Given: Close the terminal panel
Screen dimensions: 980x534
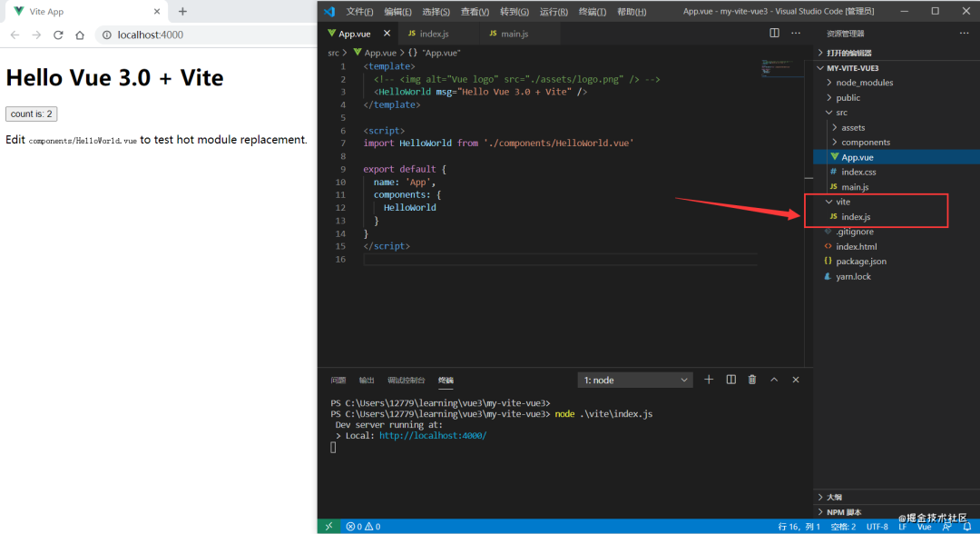Looking at the screenshot, I should point(796,380).
